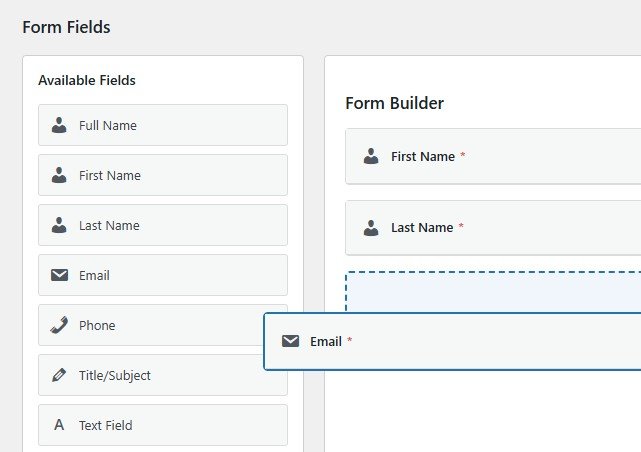
Task: Click the person icon beside Full Name
Action: click(59, 125)
